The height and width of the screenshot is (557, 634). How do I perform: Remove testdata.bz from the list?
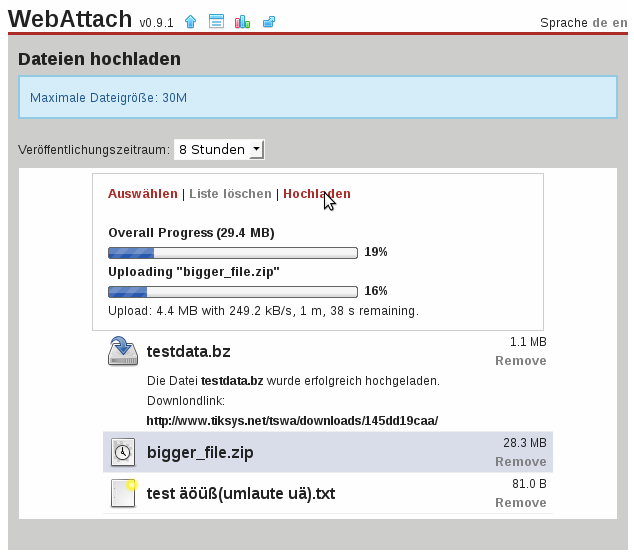coord(521,361)
